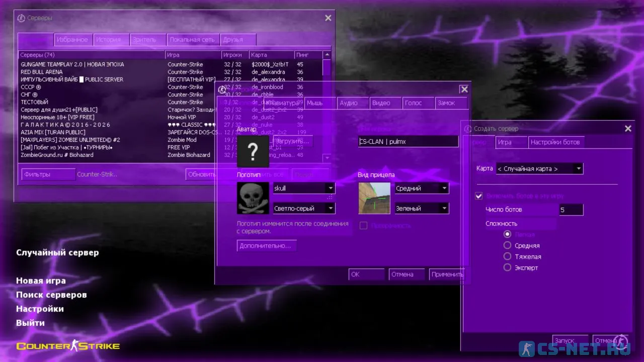Image resolution: width=644 pixels, height=362 pixels.
Task: Close the Servers browser window
Action: pyautogui.click(x=328, y=18)
